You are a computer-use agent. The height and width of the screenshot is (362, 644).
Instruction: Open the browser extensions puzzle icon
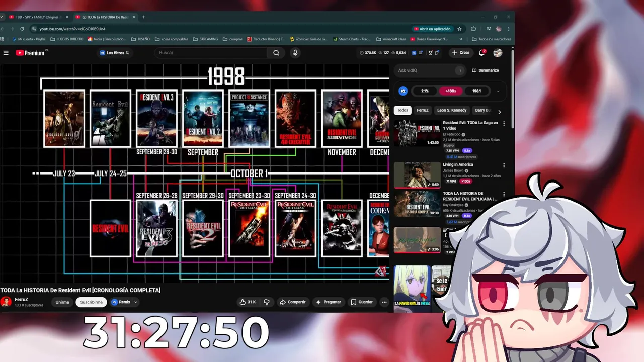coord(473,29)
